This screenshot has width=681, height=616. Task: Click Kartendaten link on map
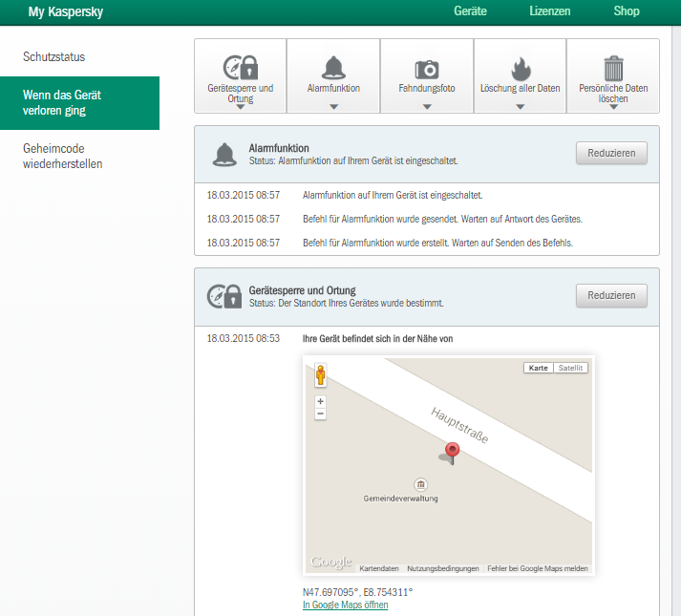379,568
